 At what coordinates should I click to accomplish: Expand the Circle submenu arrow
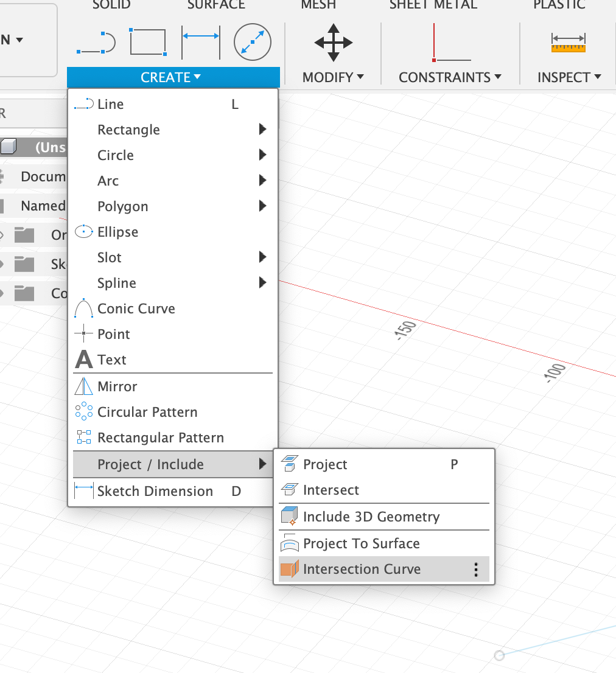point(262,155)
